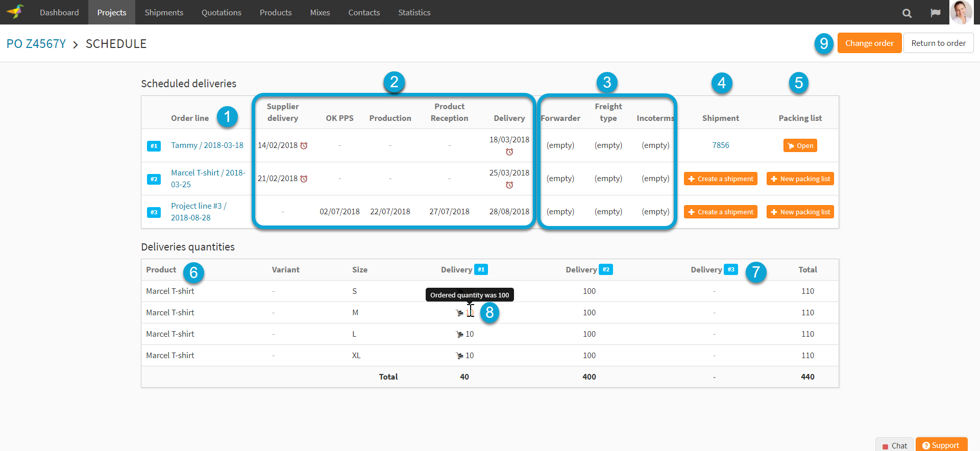This screenshot has width=980, height=451.
Task: Go to the Shipments menu
Action: click(163, 12)
